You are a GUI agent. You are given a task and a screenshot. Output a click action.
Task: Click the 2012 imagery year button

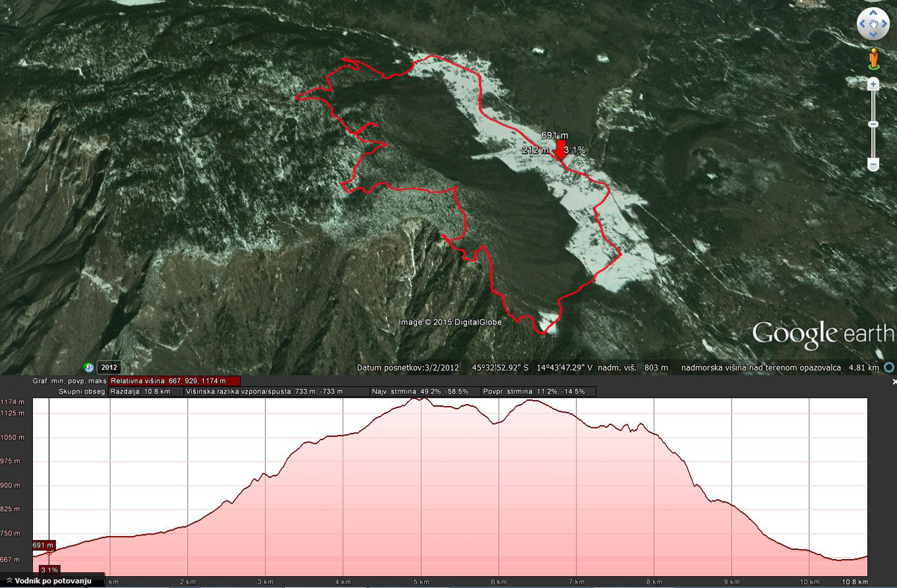(109, 367)
